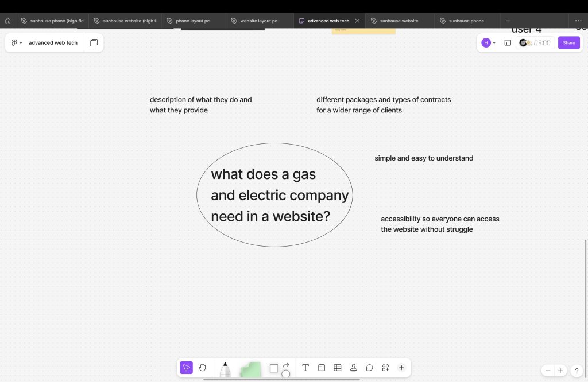Open the tab overflow ellipsis menu
This screenshot has width=588, height=382.
click(578, 21)
